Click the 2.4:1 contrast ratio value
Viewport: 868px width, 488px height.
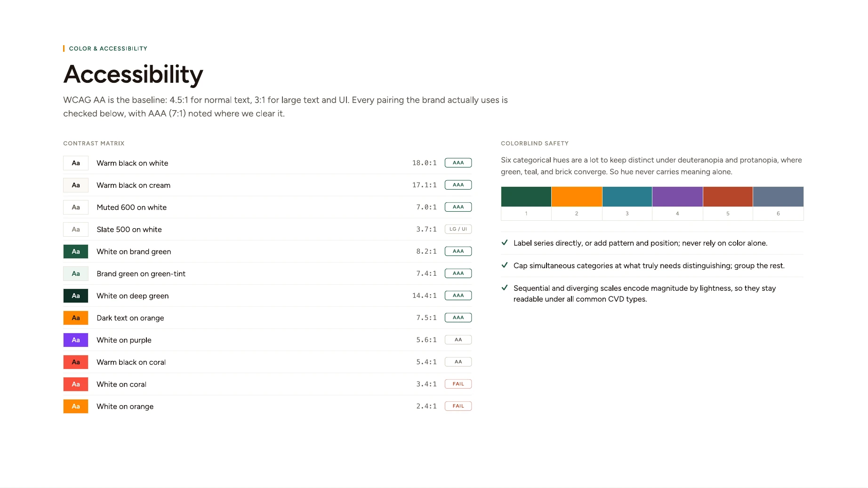pos(426,406)
